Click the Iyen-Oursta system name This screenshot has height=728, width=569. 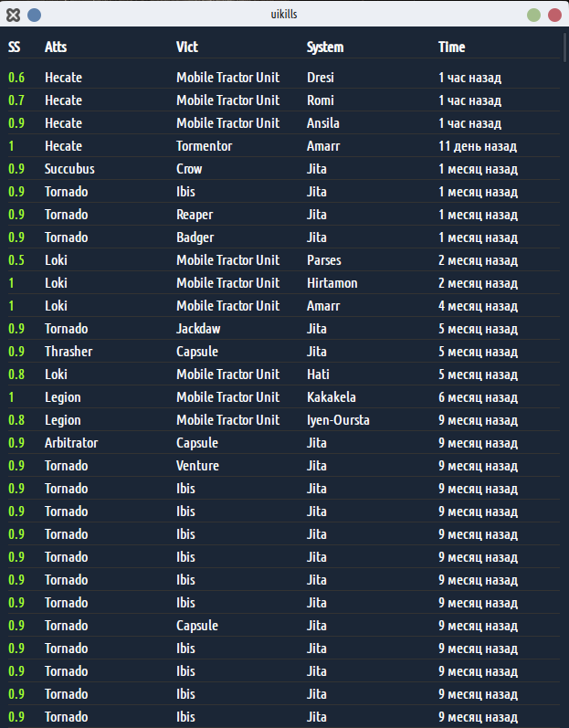pos(338,420)
